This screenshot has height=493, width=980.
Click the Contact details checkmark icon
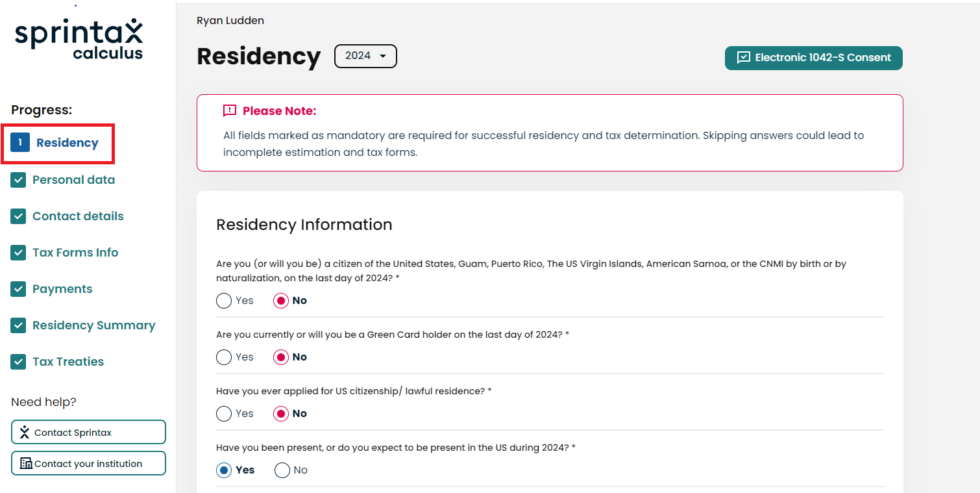pyautogui.click(x=18, y=216)
